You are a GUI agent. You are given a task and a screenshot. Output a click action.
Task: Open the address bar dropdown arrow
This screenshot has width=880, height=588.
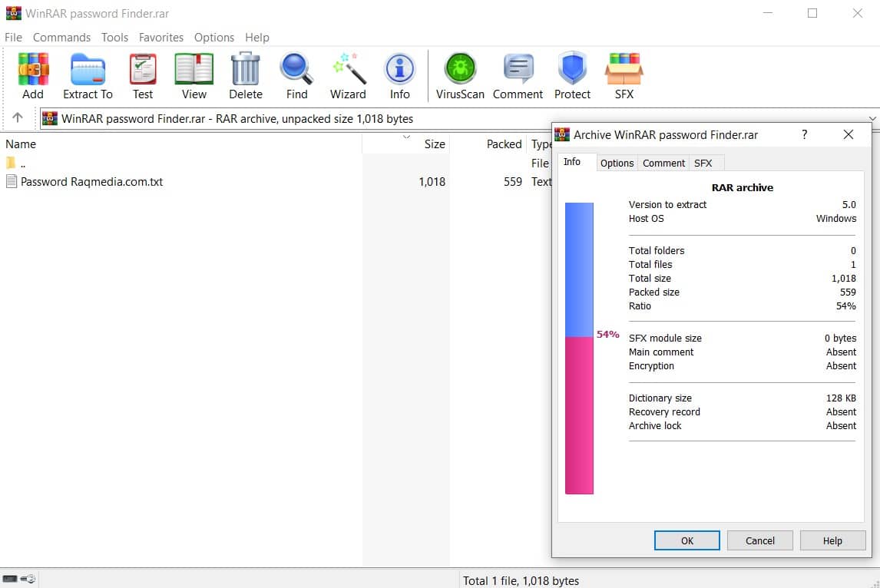point(874,118)
